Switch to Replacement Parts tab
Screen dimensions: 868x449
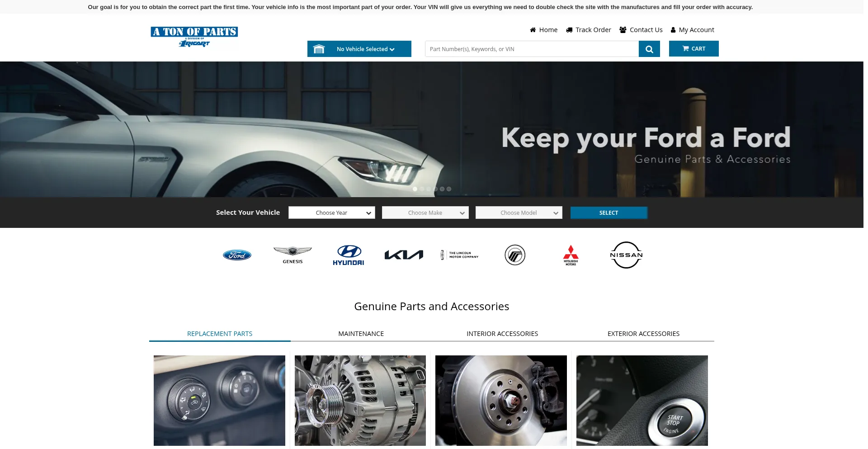[220, 334]
